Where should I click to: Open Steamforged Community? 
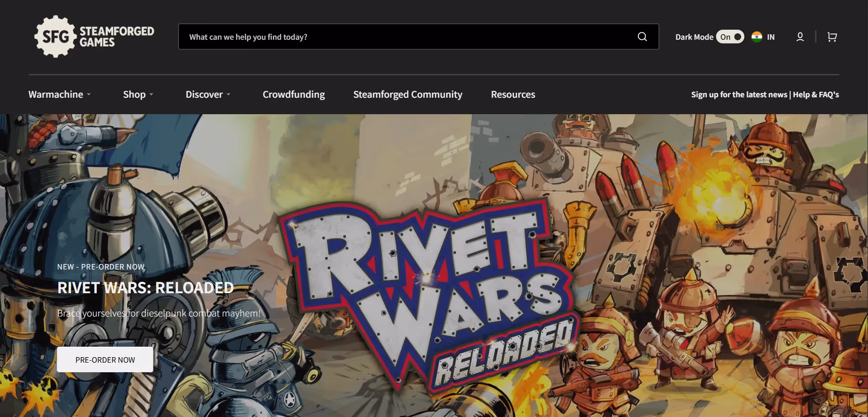tap(408, 95)
